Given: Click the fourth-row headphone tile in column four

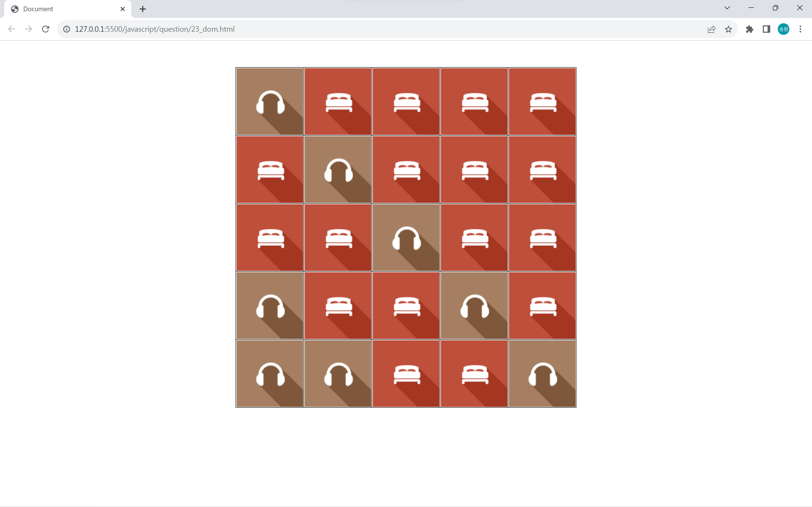Looking at the screenshot, I should coord(474,305).
